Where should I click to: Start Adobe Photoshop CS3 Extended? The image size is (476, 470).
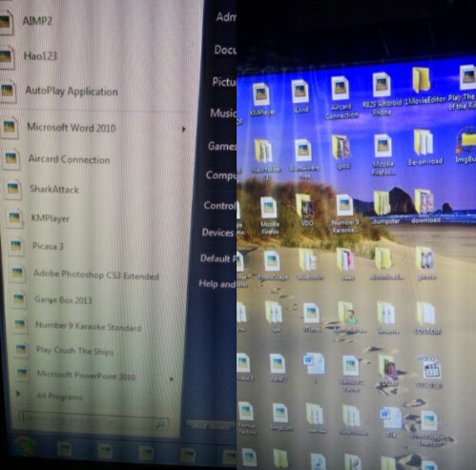(96, 276)
